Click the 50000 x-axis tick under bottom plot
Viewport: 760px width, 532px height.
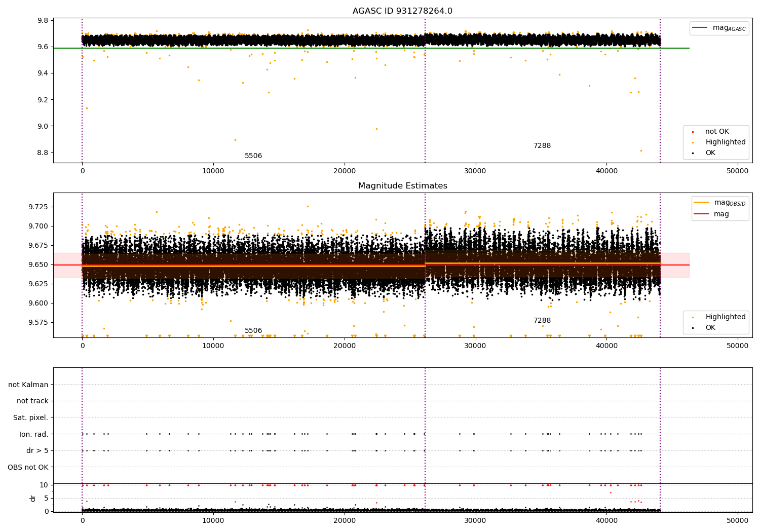738,521
